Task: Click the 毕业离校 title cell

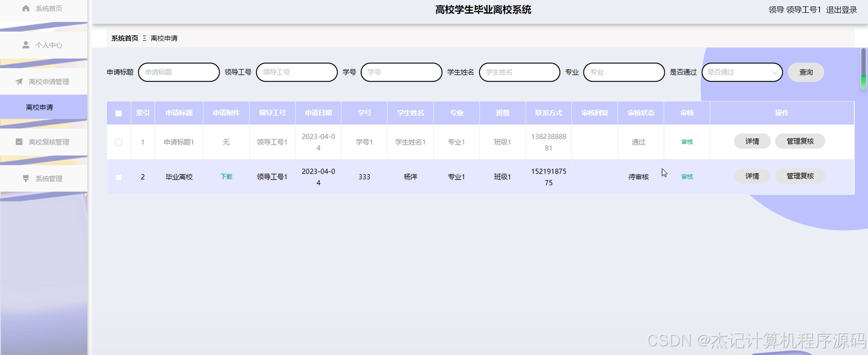Action: click(x=179, y=177)
